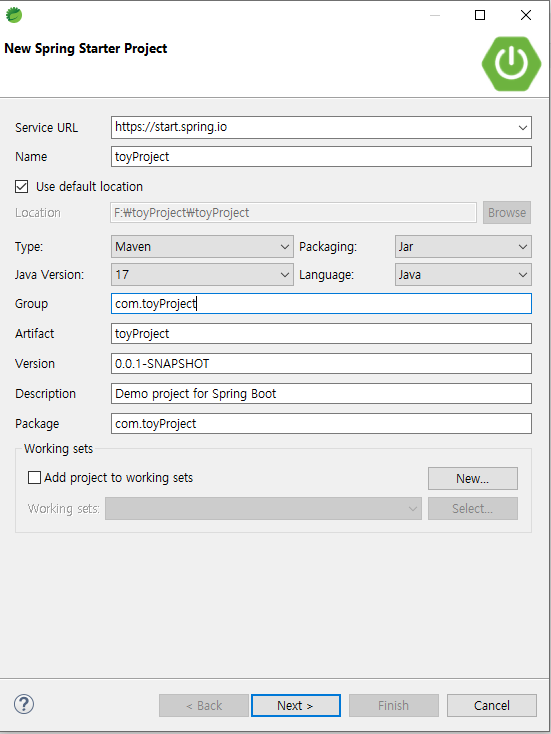Click the Packaging: label

328,247
